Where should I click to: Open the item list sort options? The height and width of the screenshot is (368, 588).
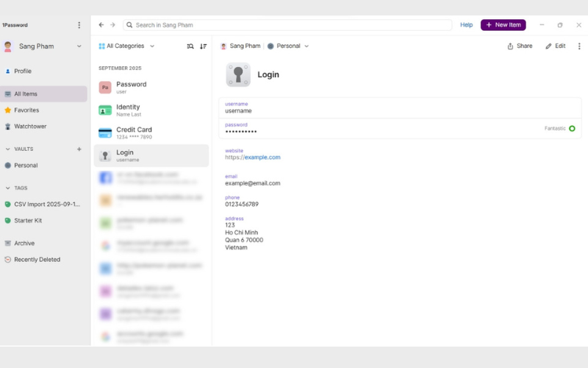(x=204, y=46)
